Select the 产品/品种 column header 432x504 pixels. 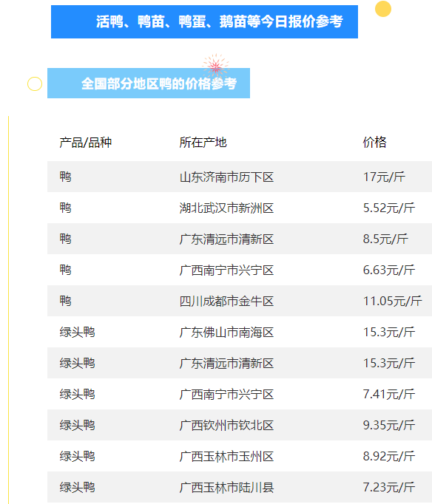[x=85, y=143]
